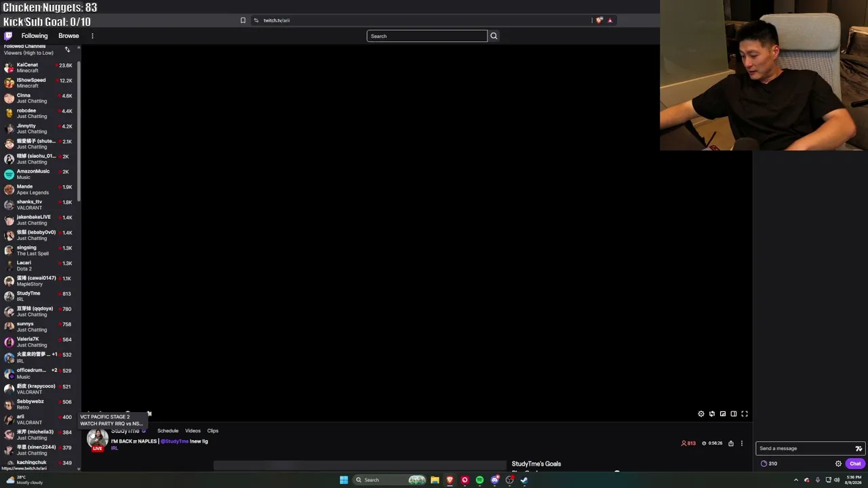Open Steam from the taskbar
Image resolution: width=868 pixels, height=488 pixels.
524,480
